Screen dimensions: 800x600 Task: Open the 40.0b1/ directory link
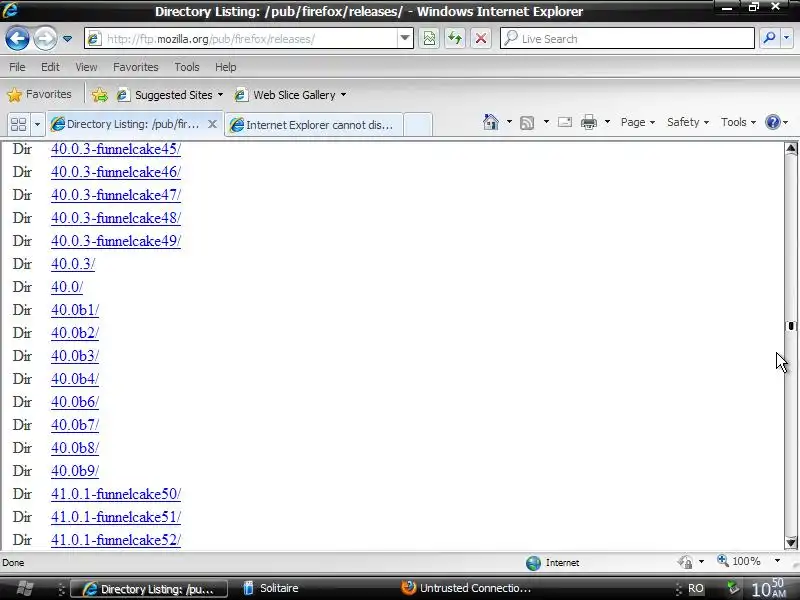(x=75, y=310)
